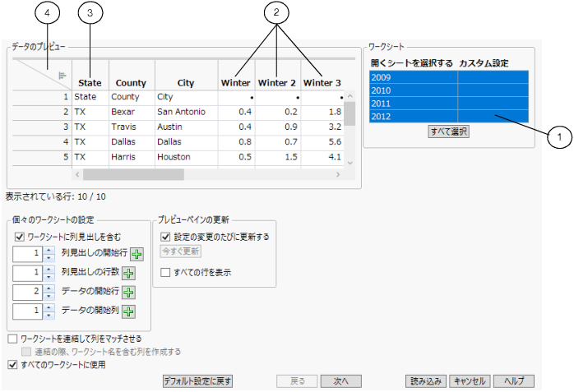
Task: Select worksheet 2012 in the list
Action: pos(413,117)
